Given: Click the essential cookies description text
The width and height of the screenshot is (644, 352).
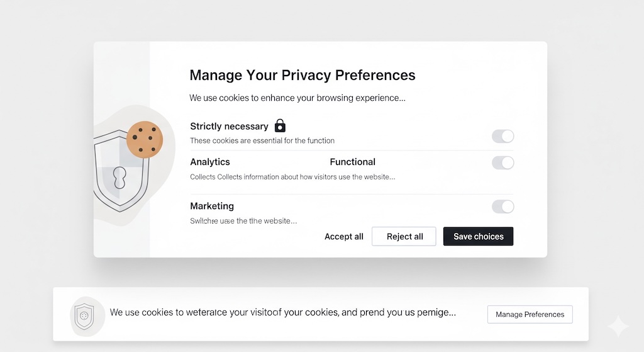Looking at the screenshot, I should pyautogui.click(x=262, y=140).
